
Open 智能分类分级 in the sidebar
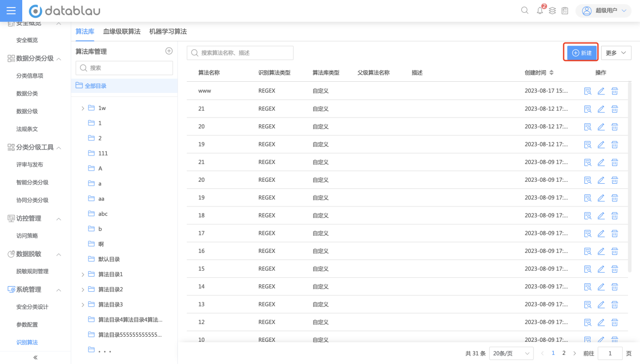pos(32,182)
